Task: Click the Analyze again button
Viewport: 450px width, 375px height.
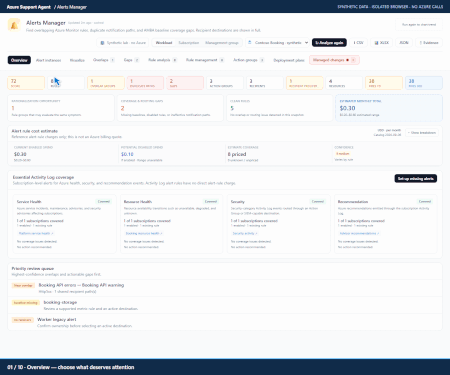Action: click(329, 43)
